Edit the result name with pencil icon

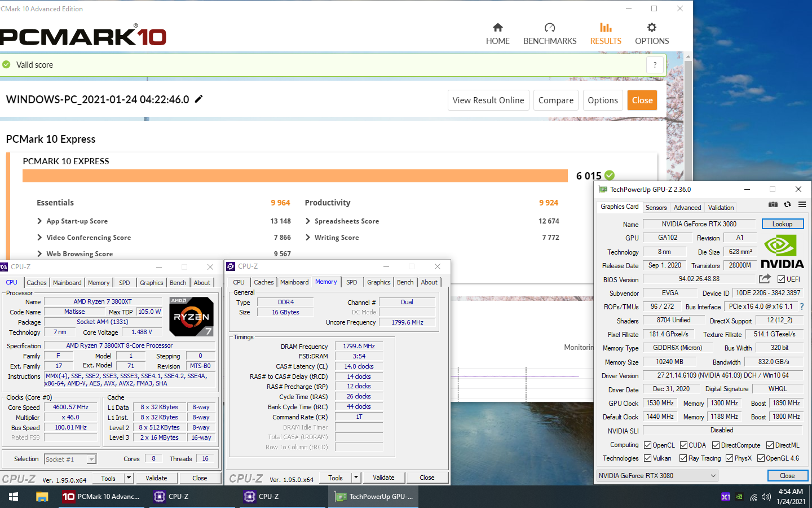click(x=198, y=99)
